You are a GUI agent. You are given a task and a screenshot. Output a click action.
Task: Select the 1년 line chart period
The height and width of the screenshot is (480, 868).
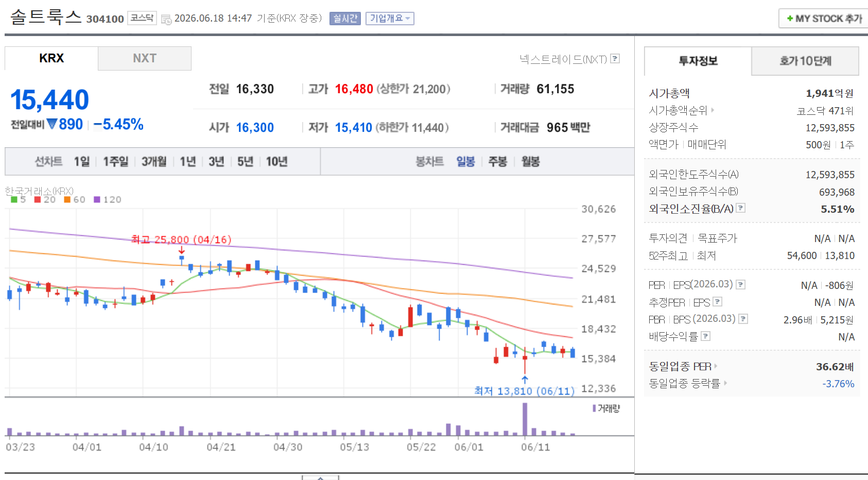[x=188, y=162]
